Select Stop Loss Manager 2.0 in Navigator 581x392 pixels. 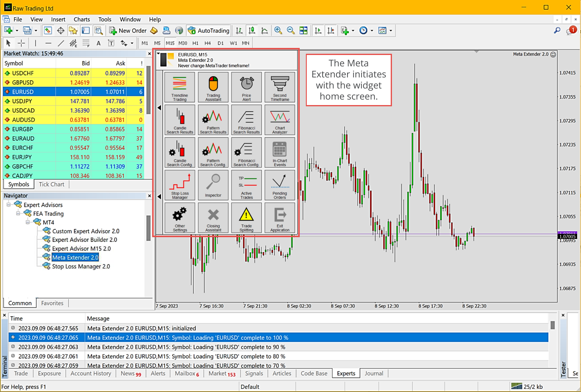[81, 266]
